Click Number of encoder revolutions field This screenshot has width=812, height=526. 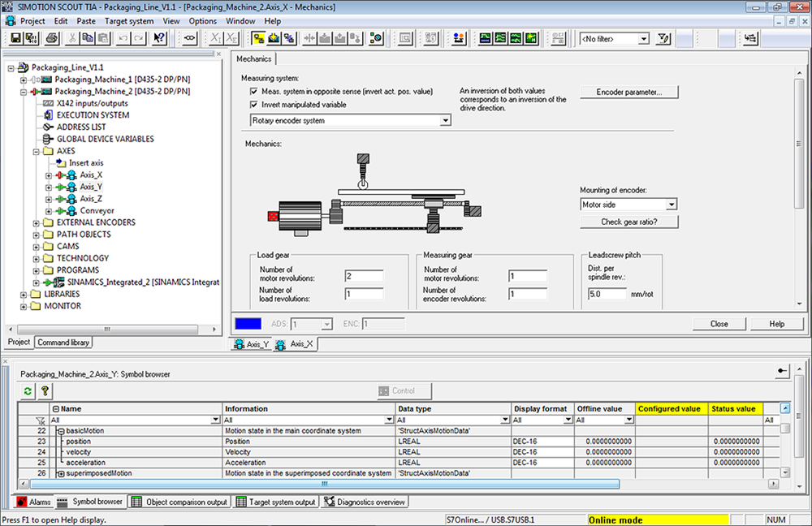click(x=528, y=294)
